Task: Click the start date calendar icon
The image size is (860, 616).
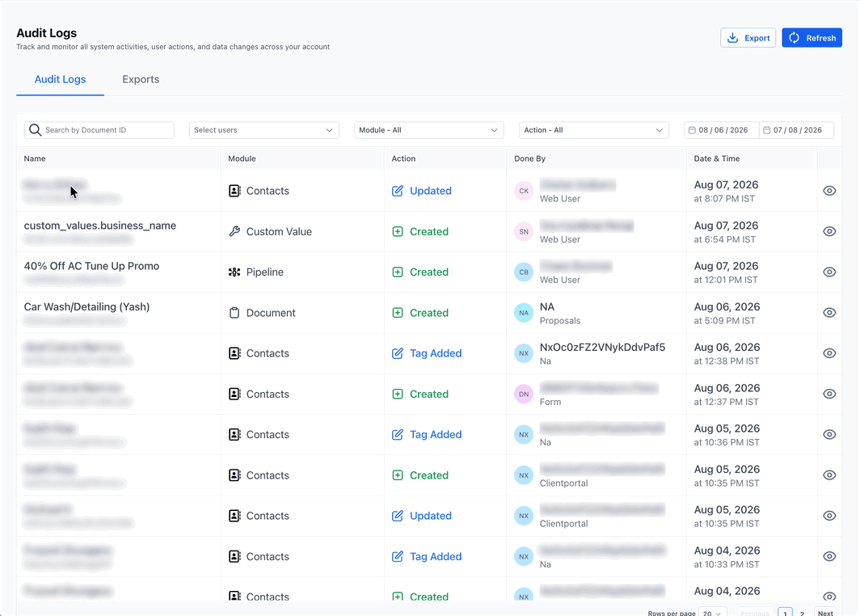Action: click(x=692, y=130)
